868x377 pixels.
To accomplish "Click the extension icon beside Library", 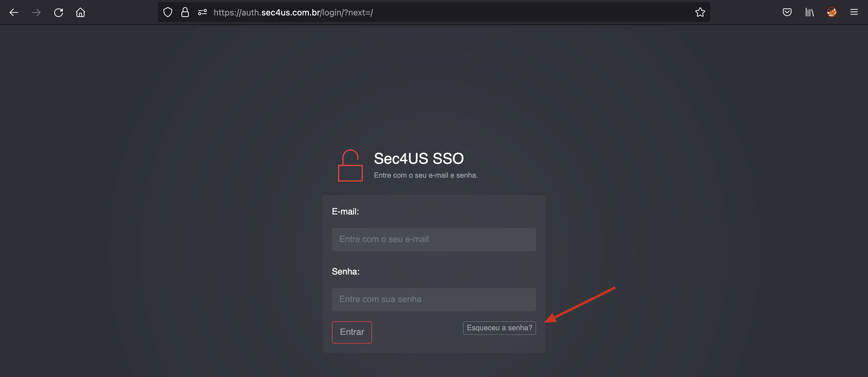I will (x=831, y=13).
